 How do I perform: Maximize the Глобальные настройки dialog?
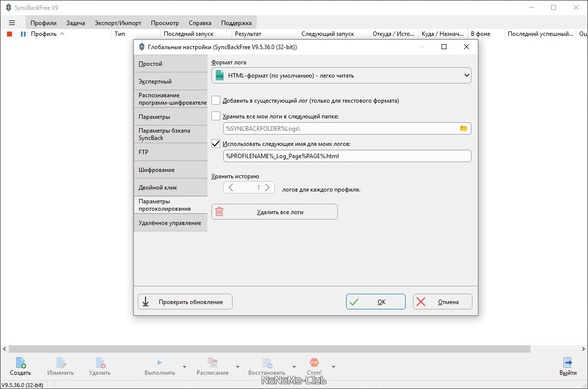click(x=444, y=47)
